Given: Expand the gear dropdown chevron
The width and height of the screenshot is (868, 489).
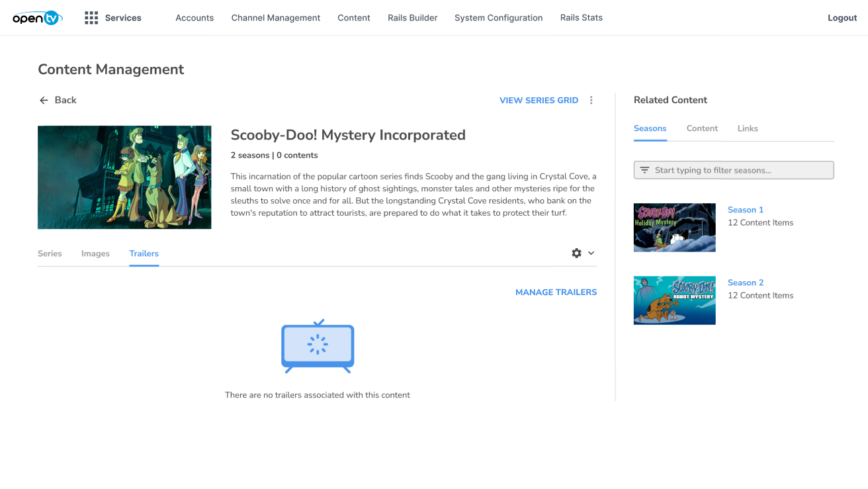Looking at the screenshot, I should click(x=591, y=253).
